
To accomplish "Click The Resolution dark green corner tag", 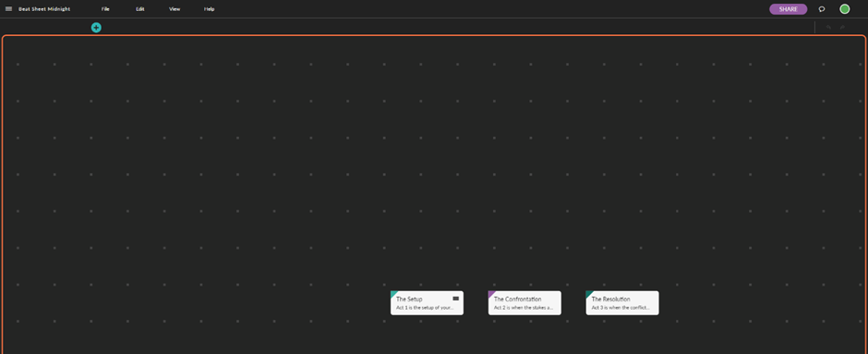I will 588,294.
